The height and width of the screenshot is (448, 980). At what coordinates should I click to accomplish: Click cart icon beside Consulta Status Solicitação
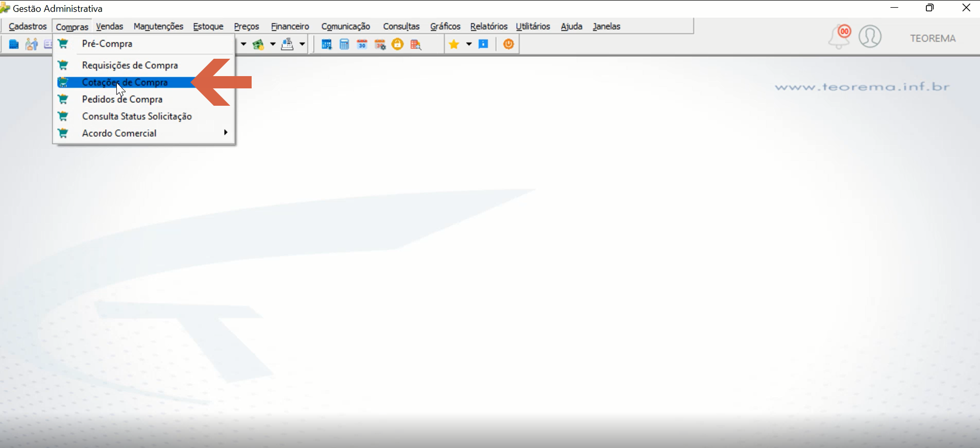[x=63, y=116]
